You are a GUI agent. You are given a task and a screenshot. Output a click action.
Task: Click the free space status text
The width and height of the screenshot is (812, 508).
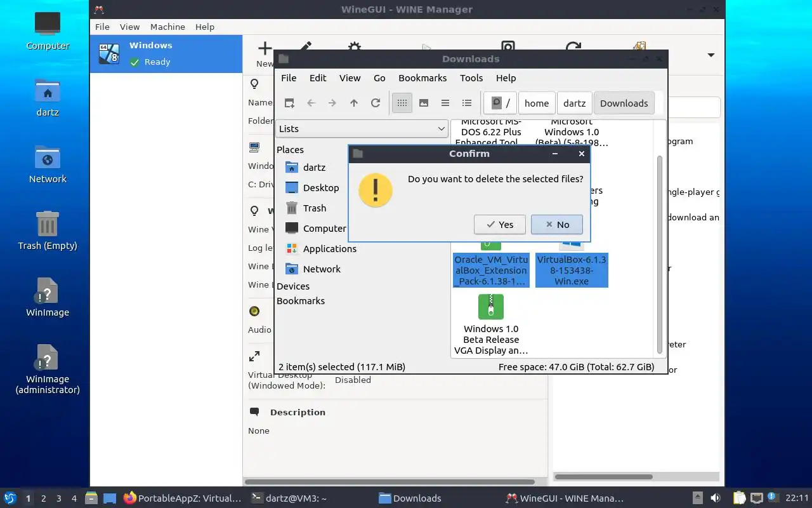(x=576, y=367)
